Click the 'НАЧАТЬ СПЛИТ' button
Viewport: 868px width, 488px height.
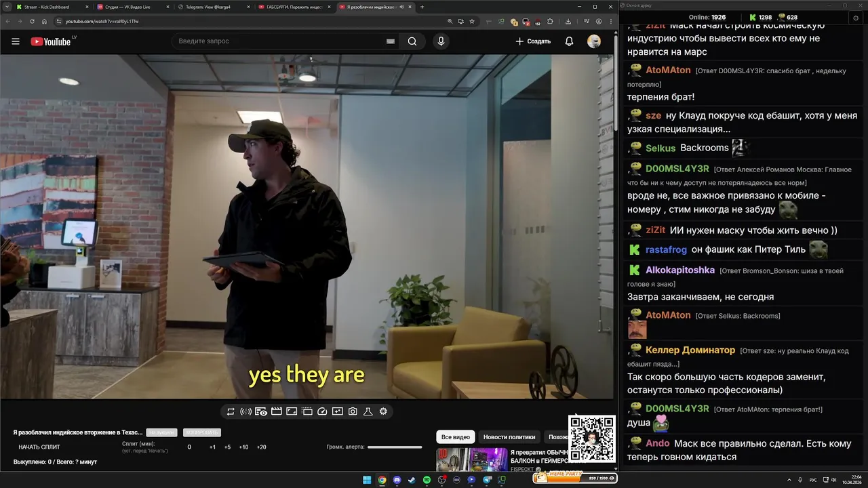click(39, 447)
